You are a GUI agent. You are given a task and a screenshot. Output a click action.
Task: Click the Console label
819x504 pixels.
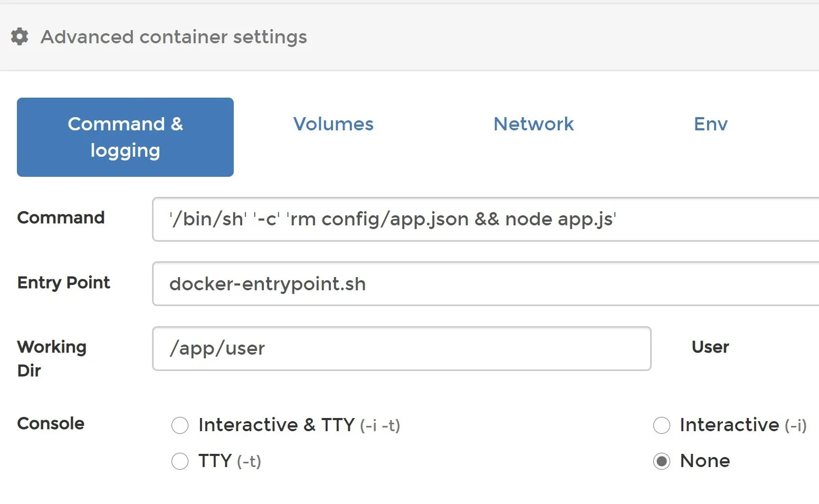coord(51,423)
